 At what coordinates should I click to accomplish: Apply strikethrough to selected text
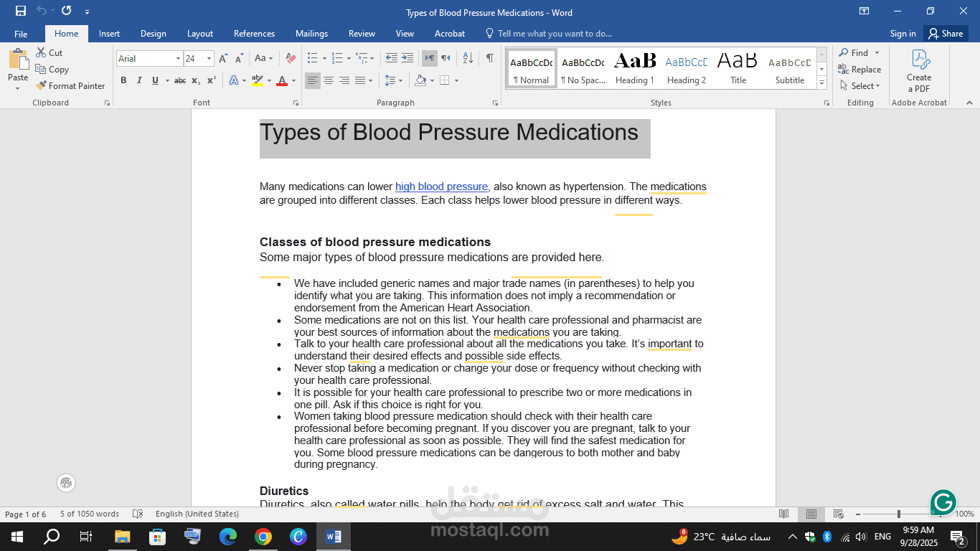[180, 80]
